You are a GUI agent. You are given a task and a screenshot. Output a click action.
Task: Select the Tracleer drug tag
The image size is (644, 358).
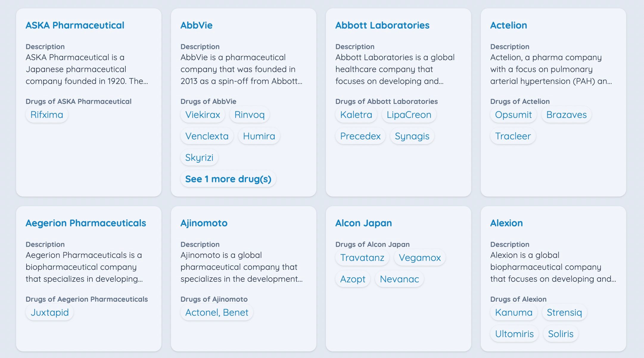(513, 136)
